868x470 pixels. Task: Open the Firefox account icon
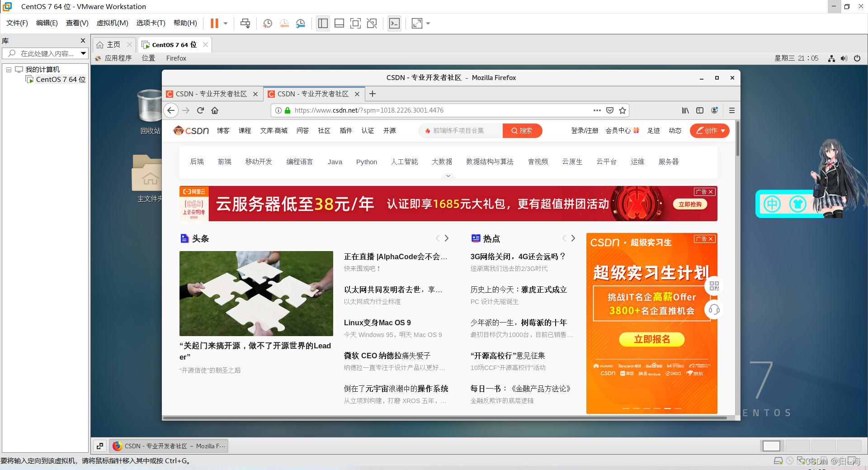pos(714,110)
